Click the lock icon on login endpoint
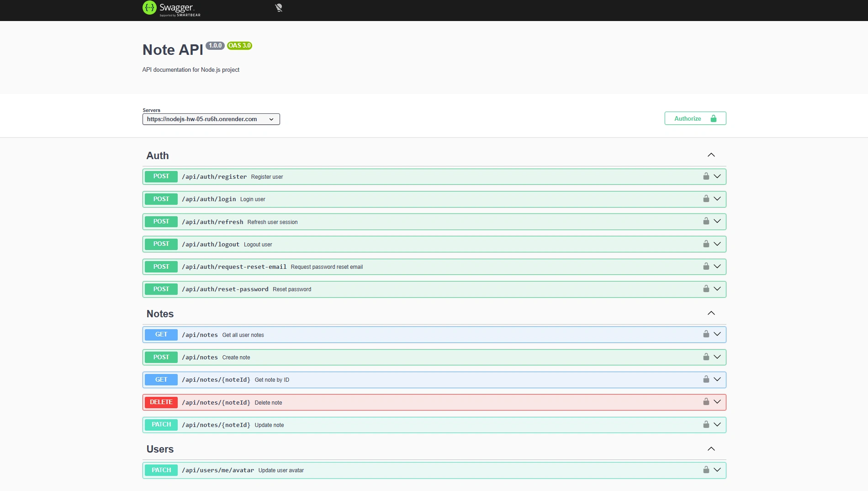The image size is (868, 491). click(x=706, y=199)
